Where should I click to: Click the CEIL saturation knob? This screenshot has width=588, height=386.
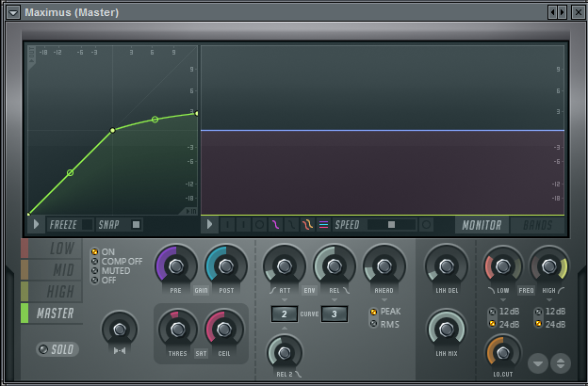coord(224,329)
